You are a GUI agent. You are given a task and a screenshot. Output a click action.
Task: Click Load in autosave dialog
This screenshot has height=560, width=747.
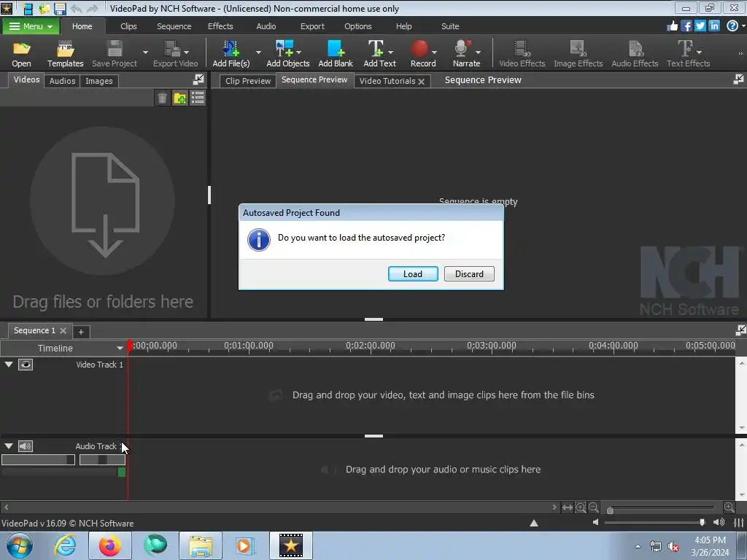point(413,274)
